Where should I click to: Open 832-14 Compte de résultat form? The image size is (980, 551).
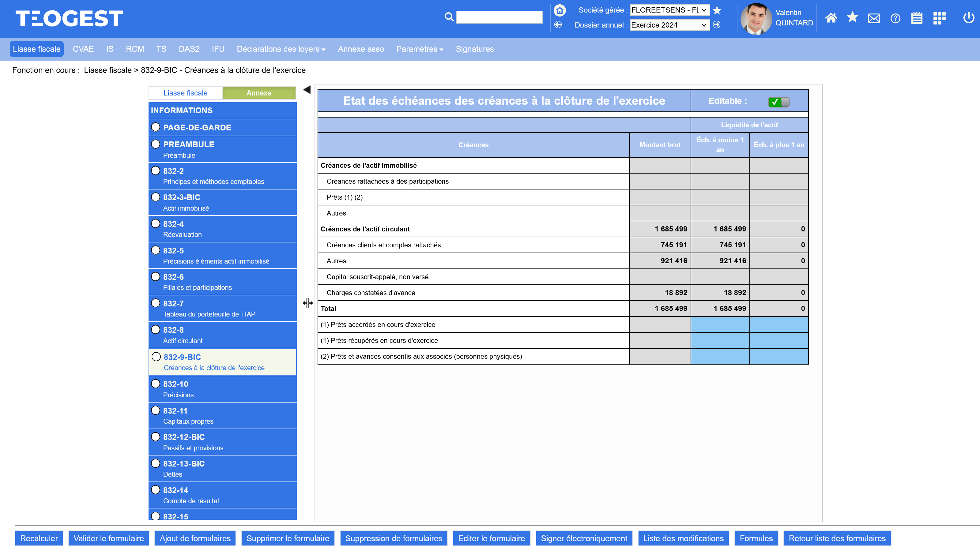point(223,495)
